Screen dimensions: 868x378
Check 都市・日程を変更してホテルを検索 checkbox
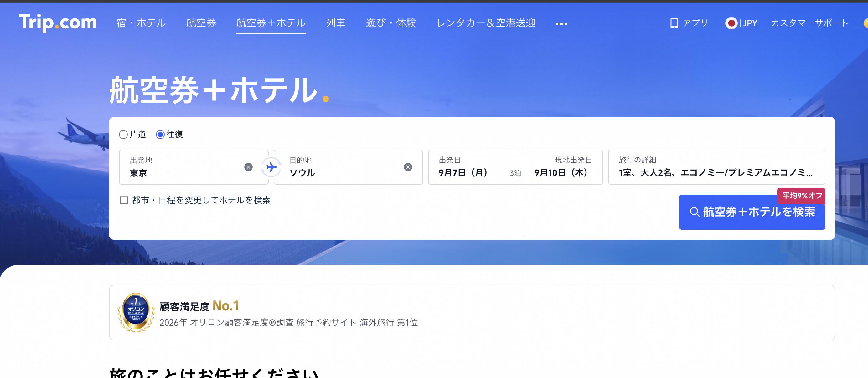pyautogui.click(x=124, y=200)
